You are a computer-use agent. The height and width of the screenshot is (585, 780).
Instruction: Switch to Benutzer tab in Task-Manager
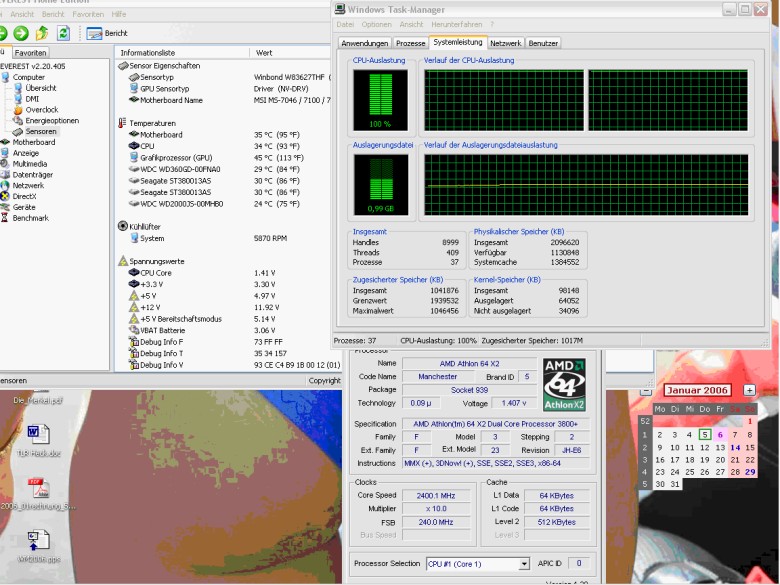pos(543,43)
